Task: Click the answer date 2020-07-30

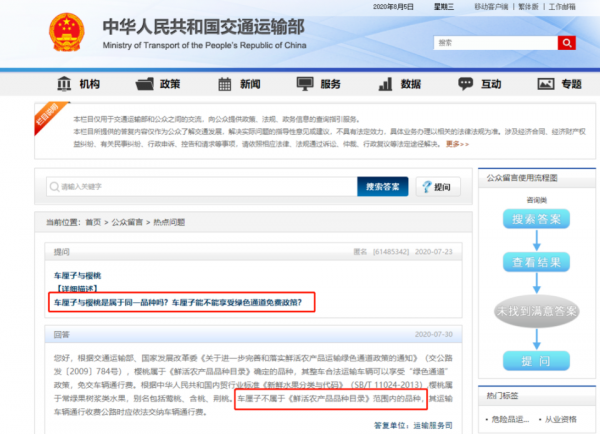Action: (434, 334)
